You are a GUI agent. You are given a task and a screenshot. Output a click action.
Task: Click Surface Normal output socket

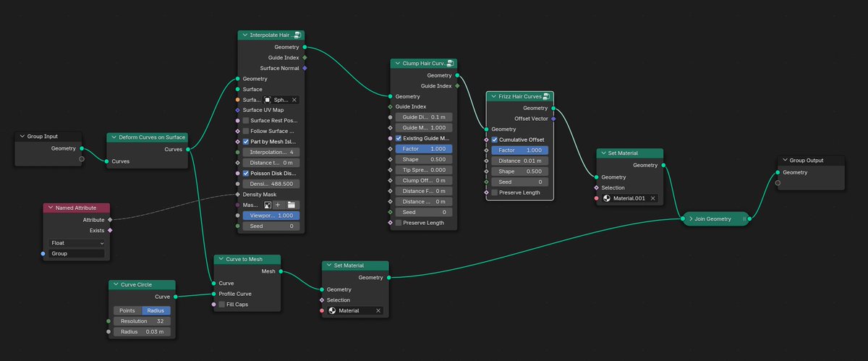[x=305, y=68]
